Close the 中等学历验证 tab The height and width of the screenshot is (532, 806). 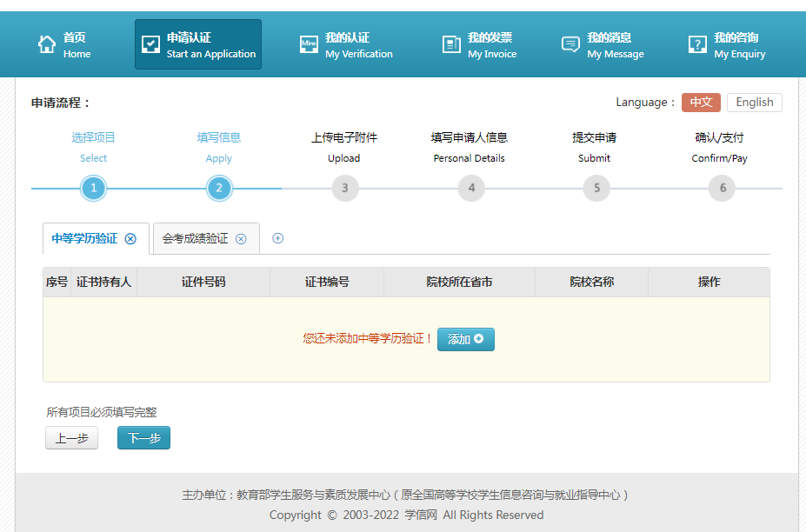[x=130, y=238]
